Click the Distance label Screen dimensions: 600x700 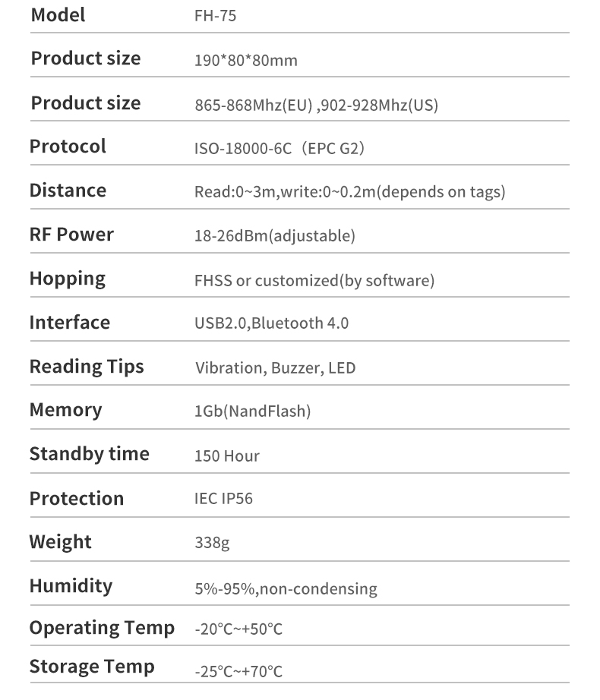click(x=68, y=190)
